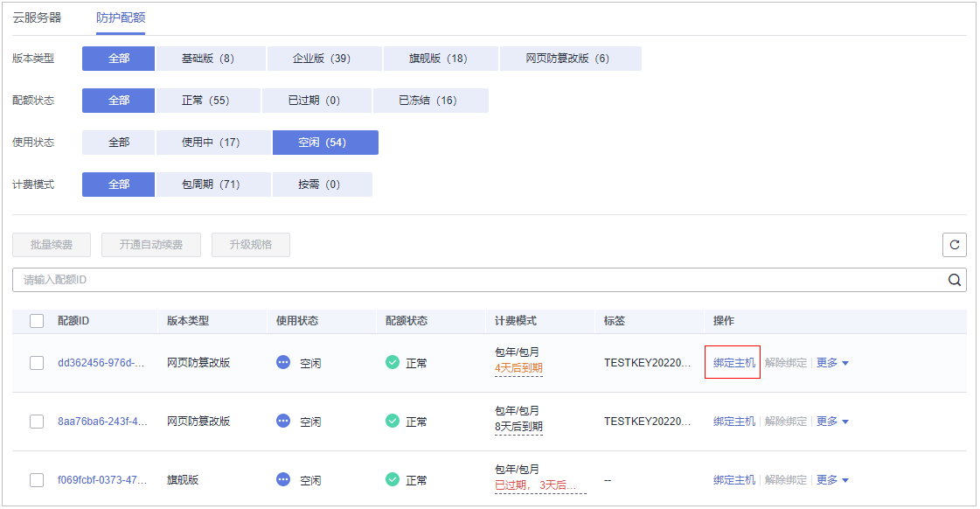This screenshot has width=980, height=509.
Task: Switch to the 云服务器 tab
Action: (x=37, y=17)
